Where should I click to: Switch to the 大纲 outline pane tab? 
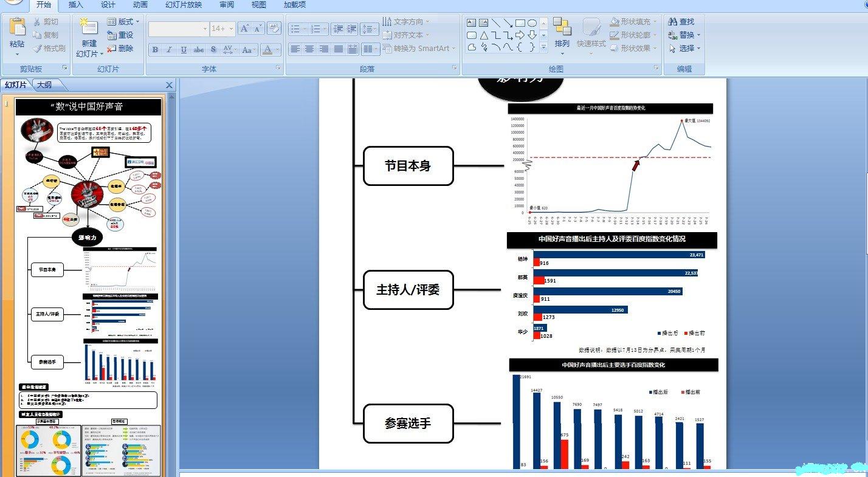click(44, 85)
